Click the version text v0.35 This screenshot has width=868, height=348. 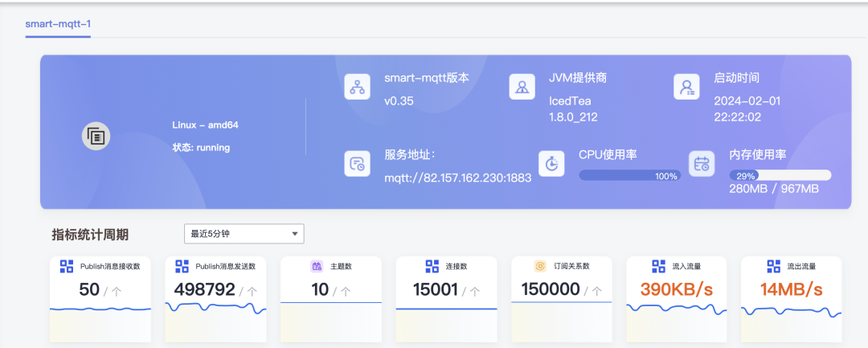tap(399, 101)
